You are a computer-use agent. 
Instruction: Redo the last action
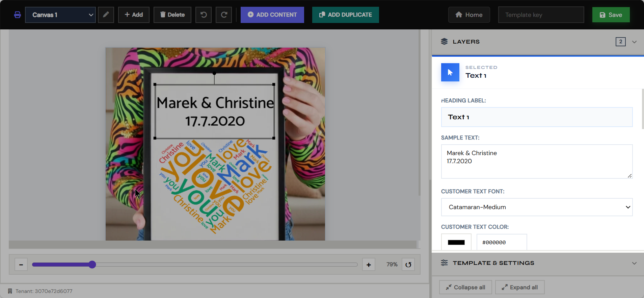[x=224, y=15]
